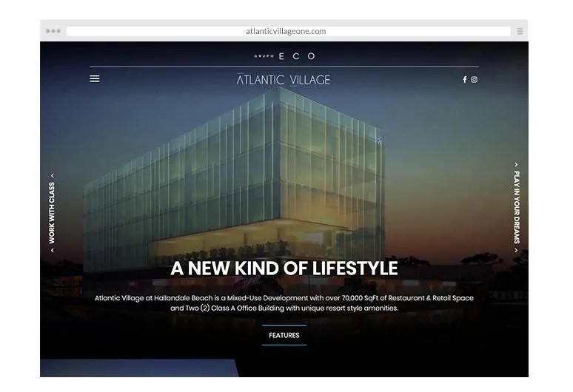Click the atlanticvillageone.com address bar
Viewport: 573px width, 392px height.
pyautogui.click(x=289, y=31)
